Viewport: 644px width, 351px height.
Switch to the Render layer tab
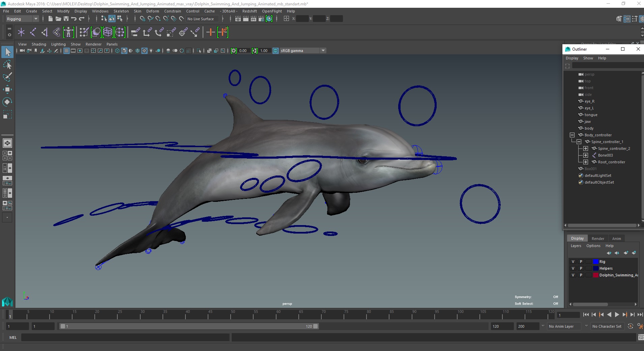pos(598,239)
